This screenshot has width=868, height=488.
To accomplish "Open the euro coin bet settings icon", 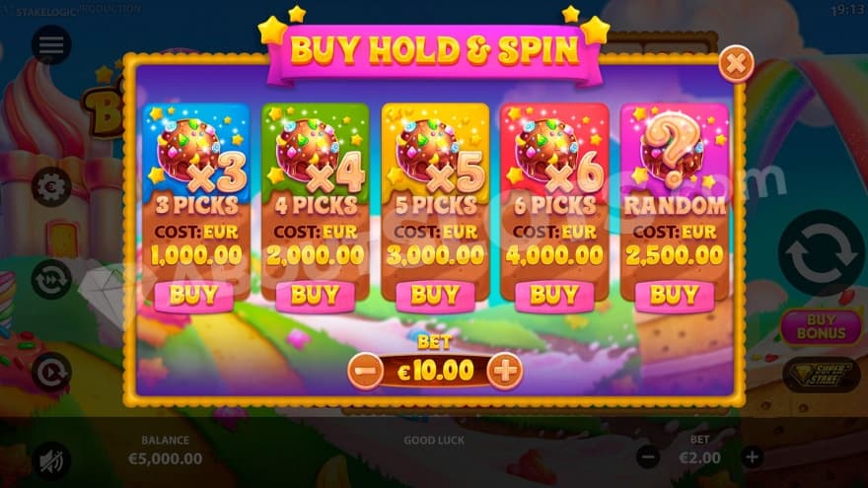I will click(x=51, y=187).
